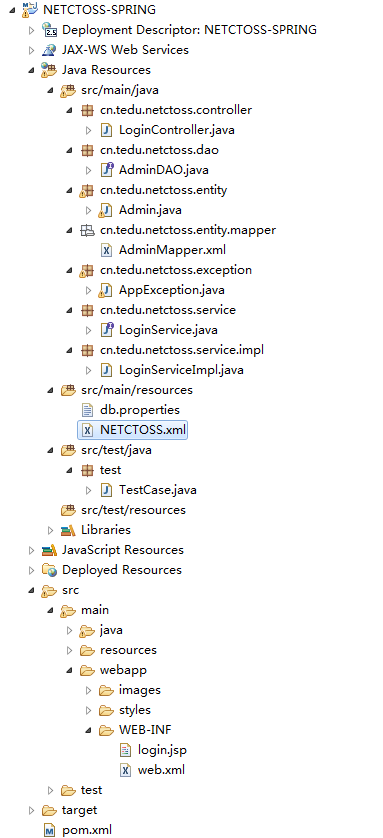This screenshot has height=838, width=383.
Task: Select the LoginService.java label
Action: tap(168, 330)
